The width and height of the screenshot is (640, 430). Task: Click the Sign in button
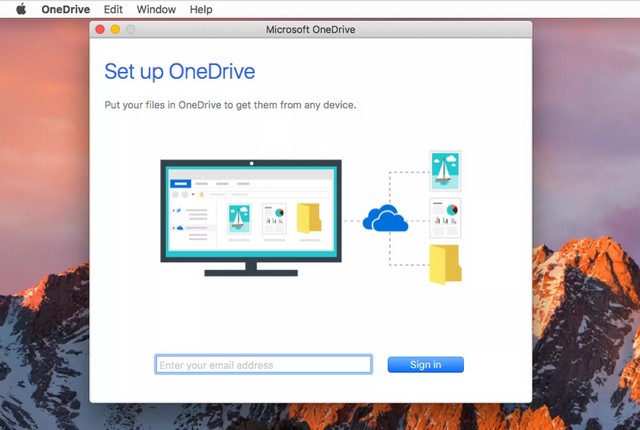[425, 365]
